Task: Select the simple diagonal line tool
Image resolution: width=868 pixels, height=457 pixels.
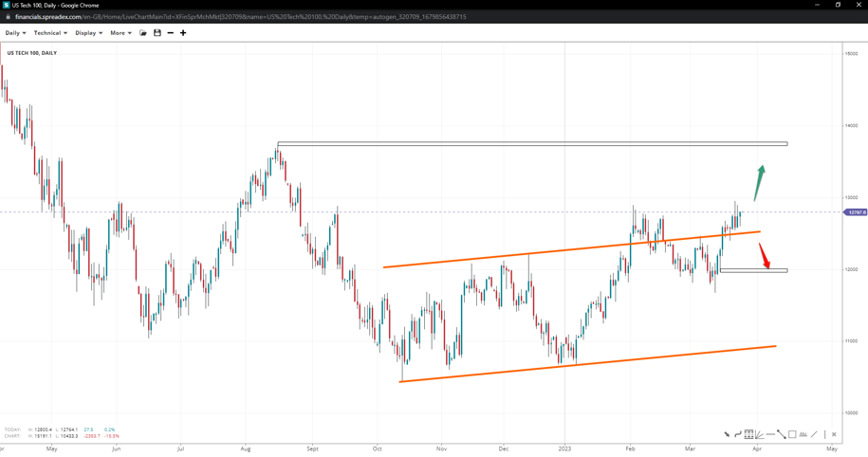Action: pyautogui.click(x=814, y=434)
